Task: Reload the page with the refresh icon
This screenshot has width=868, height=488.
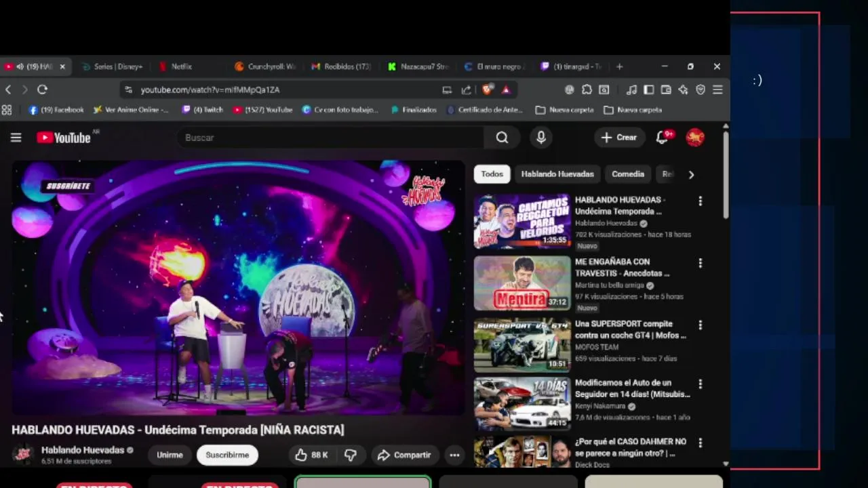Action: coord(42,89)
